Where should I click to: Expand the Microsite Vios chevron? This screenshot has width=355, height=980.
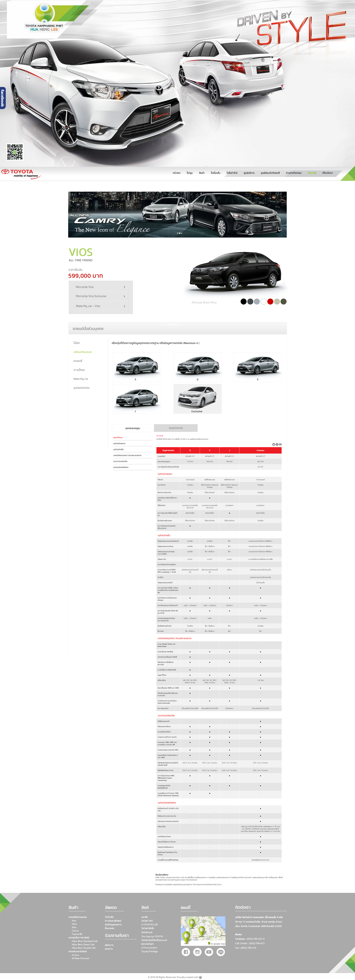[124, 287]
